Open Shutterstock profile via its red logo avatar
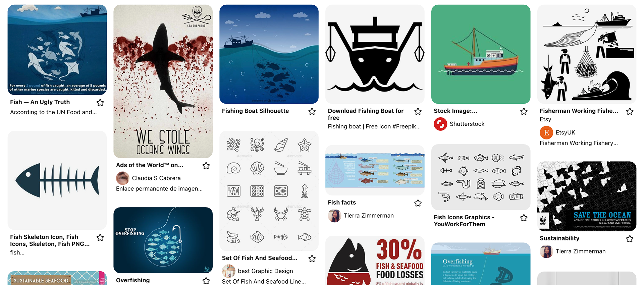Viewport: 644px width, 285px height. coord(440,124)
